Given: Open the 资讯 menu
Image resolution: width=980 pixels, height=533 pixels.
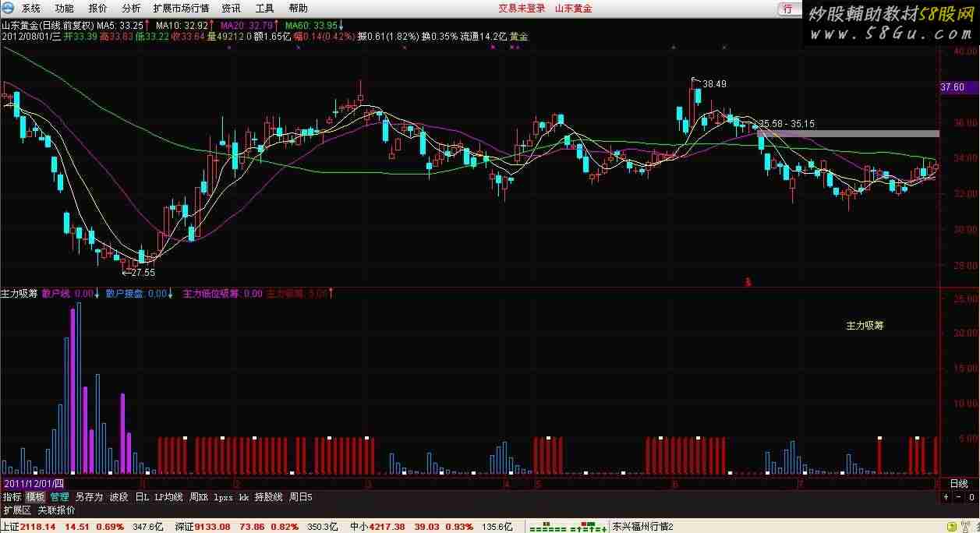Looking at the screenshot, I should [231, 9].
